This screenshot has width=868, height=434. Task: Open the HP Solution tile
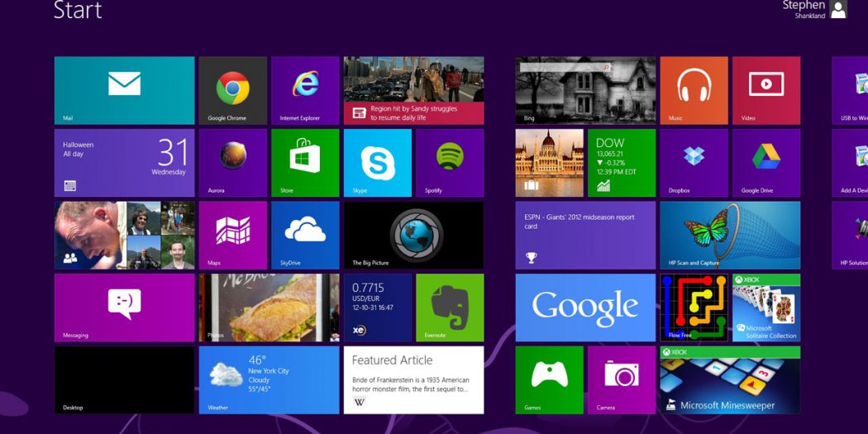point(850,236)
